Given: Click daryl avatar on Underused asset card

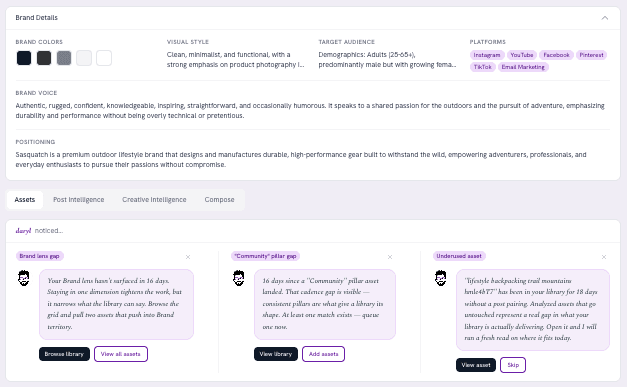Looking at the screenshot, I should point(441,278).
